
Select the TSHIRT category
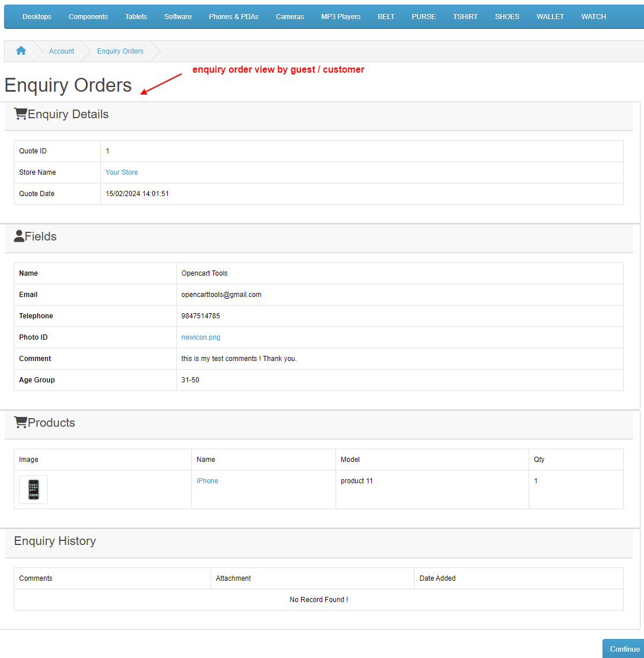(x=465, y=17)
